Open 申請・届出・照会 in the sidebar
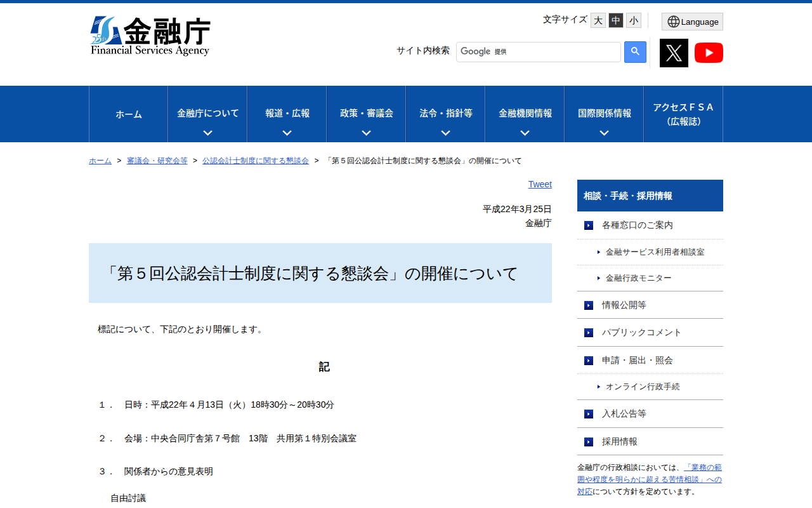The image size is (812, 508). [638, 361]
